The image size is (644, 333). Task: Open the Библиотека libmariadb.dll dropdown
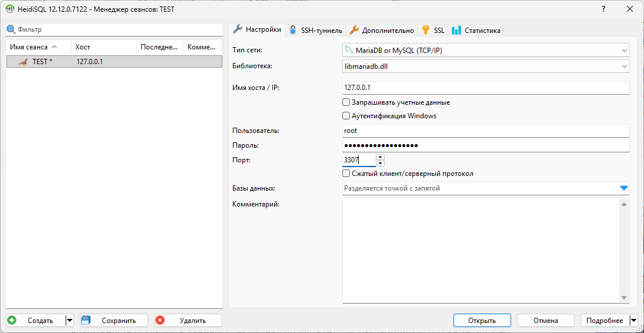(x=624, y=65)
